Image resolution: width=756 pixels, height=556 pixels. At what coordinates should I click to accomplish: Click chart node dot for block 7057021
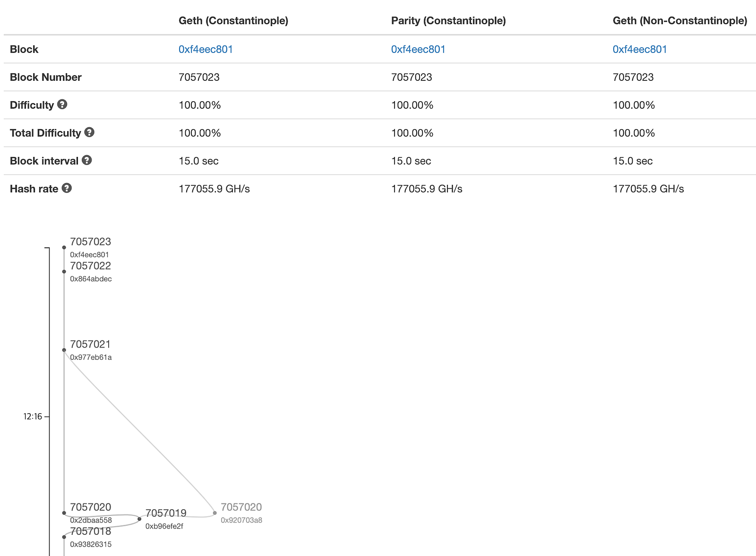coord(64,350)
